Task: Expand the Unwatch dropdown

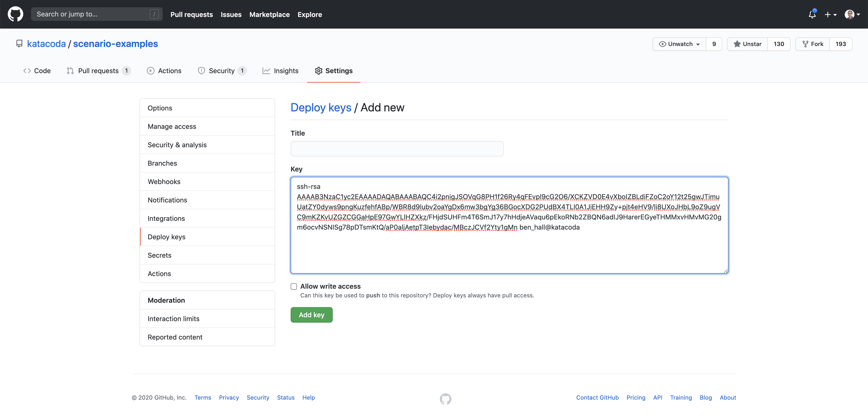Action: tap(679, 44)
